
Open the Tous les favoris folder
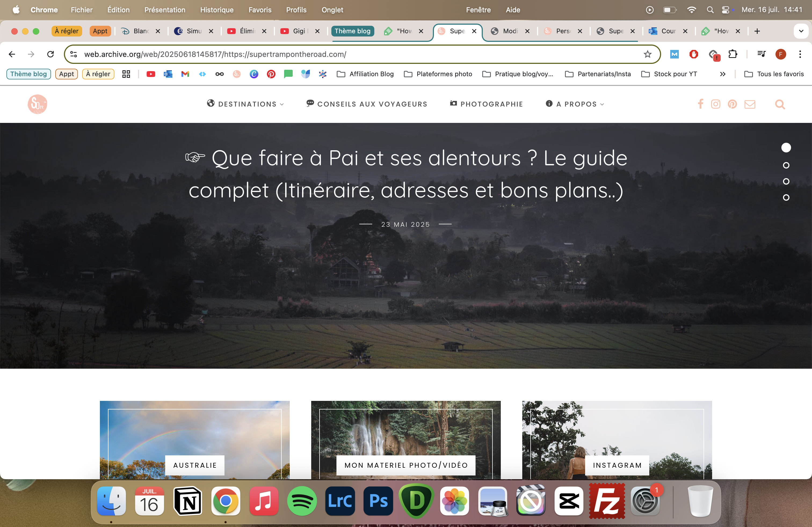pos(774,74)
